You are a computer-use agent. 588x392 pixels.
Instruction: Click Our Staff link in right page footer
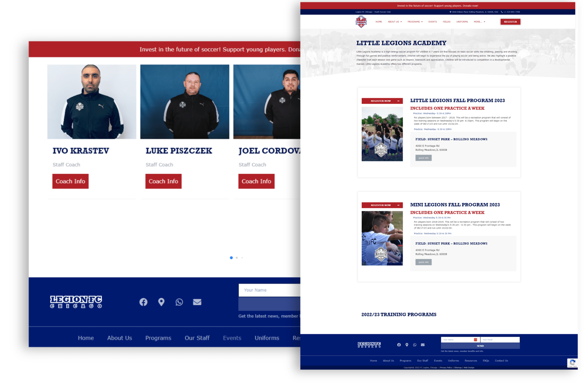click(x=423, y=361)
